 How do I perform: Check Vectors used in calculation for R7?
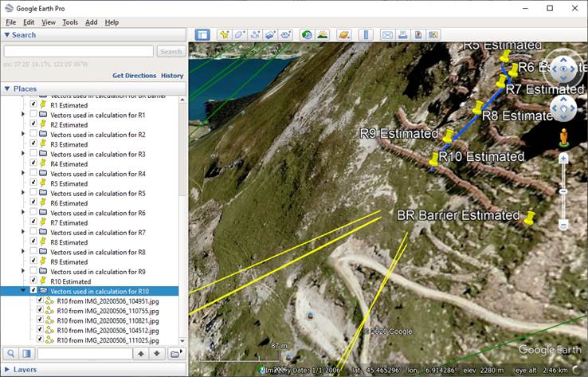click(33, 231)
